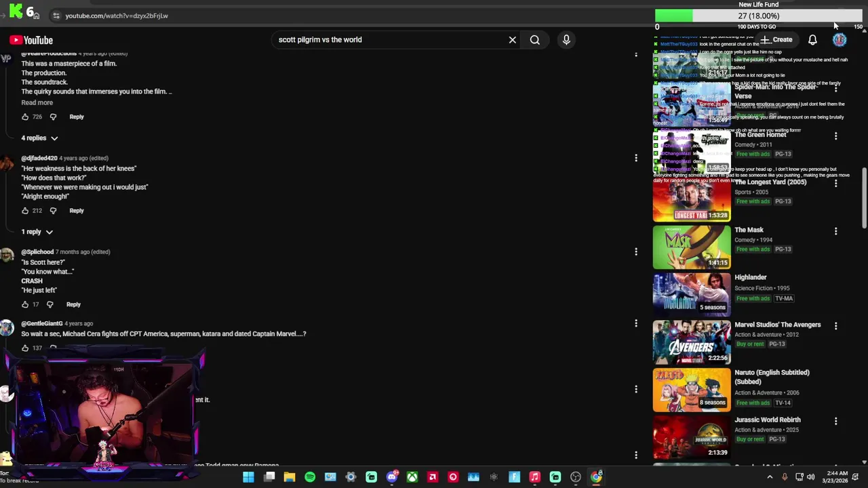Expand the 1 reply thread

[x=37, y=232]
